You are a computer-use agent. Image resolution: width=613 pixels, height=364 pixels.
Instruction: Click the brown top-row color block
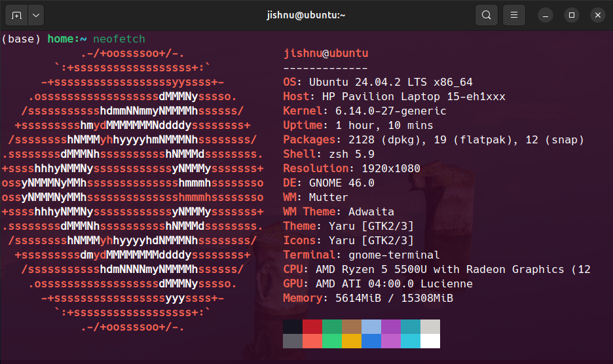pyautogui.click(x=352, y=327)
